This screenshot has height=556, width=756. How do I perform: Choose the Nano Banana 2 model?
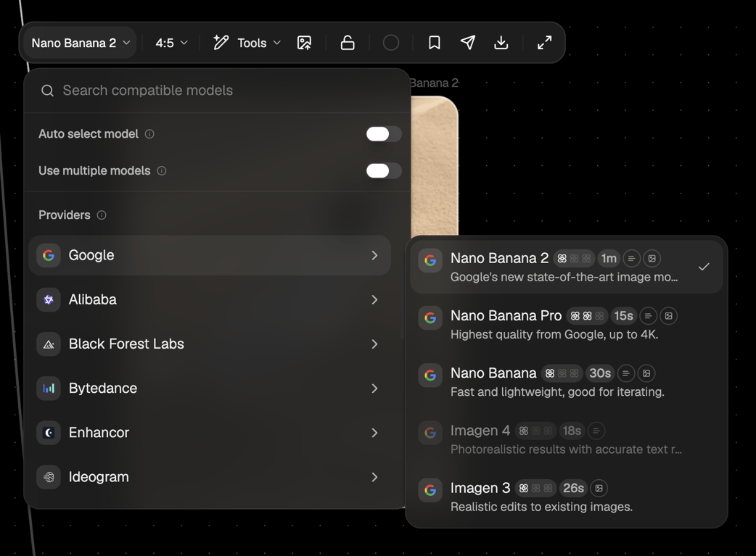[x=567, y=267]
